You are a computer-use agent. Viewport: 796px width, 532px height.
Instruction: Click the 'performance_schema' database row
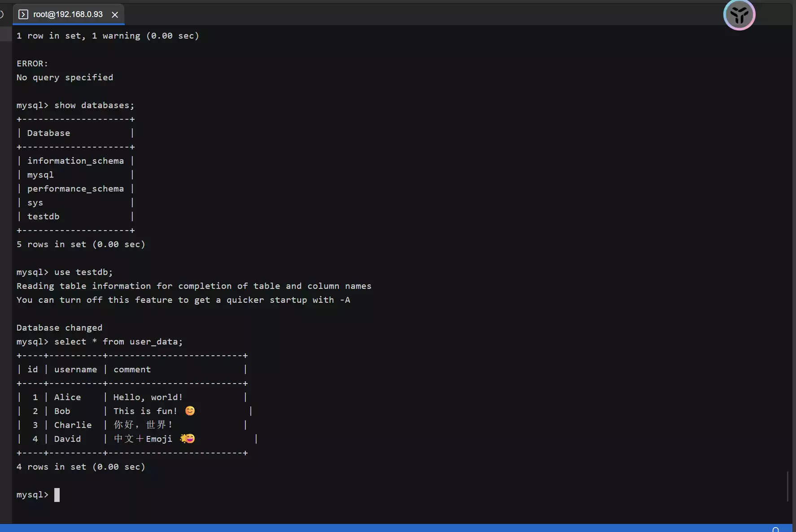click(75, 189)
